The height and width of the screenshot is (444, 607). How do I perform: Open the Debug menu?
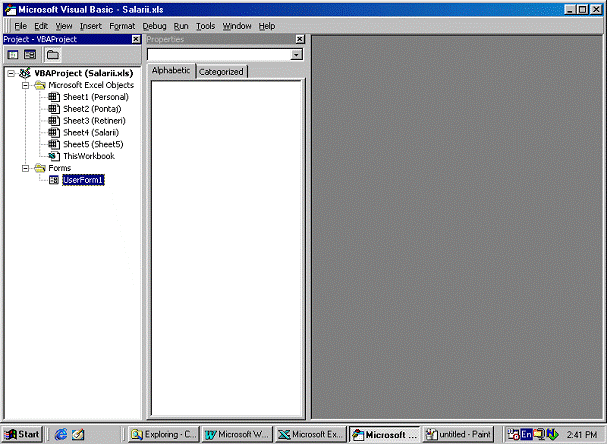tap(154, 25)
